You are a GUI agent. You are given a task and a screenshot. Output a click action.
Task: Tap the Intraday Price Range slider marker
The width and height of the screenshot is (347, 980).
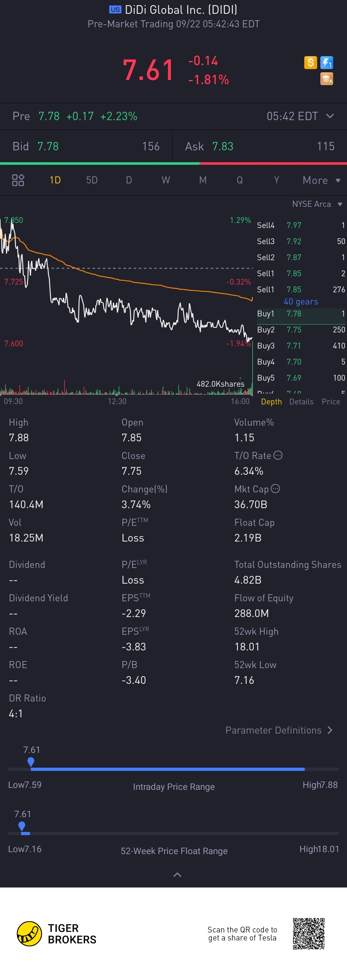(x=31, y=762)
